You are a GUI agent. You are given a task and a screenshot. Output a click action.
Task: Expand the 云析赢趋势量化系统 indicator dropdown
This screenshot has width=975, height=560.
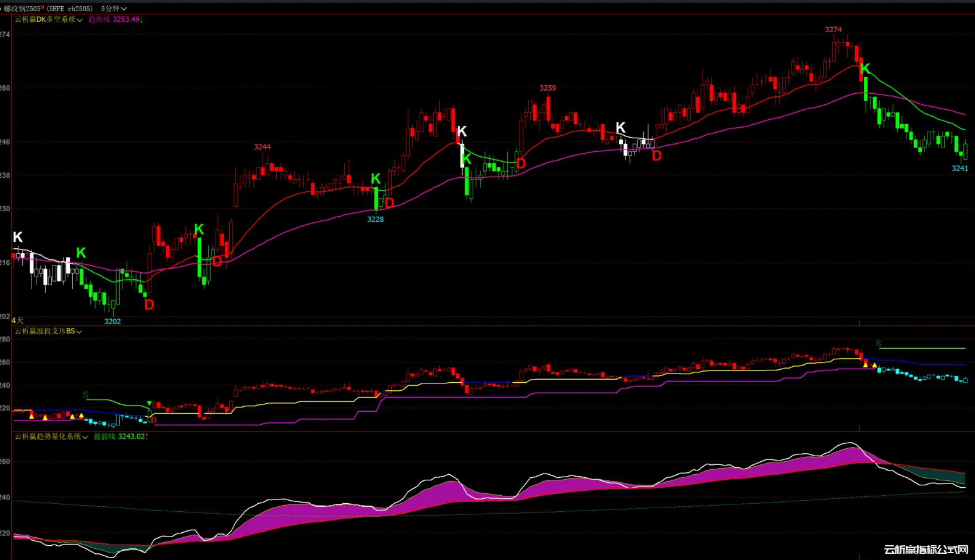pyautogui.click(x=51, y=437)
